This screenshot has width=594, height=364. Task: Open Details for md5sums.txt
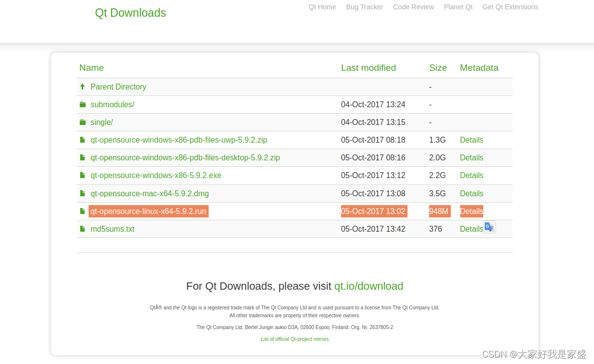tap(471, 229)
